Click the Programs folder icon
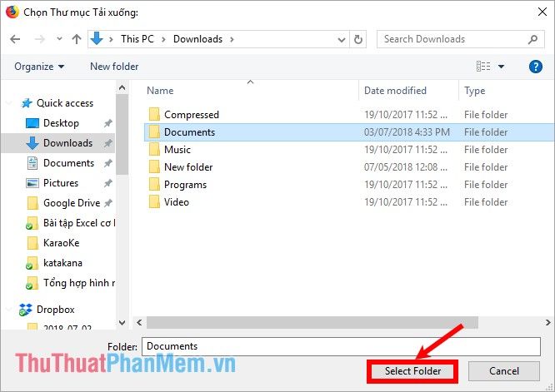 [154, 185]
